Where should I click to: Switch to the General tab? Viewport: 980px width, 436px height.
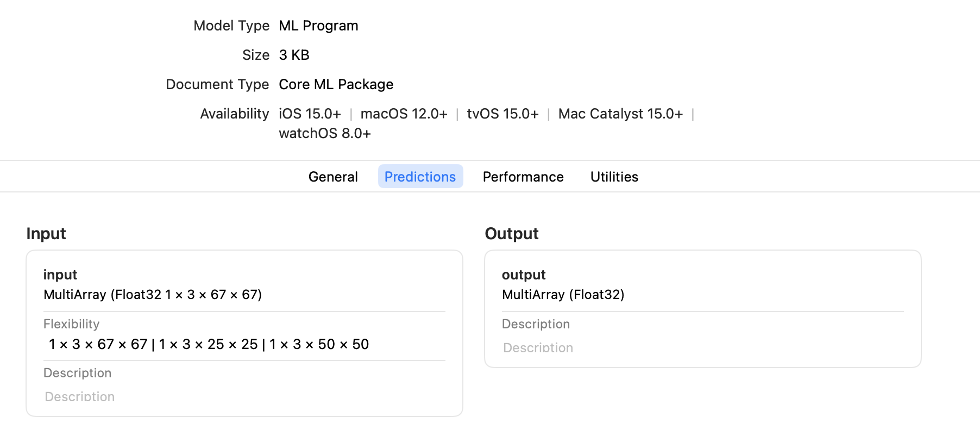click(x=333, y=177)
